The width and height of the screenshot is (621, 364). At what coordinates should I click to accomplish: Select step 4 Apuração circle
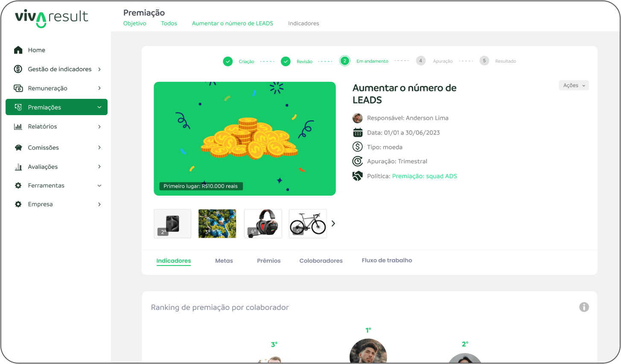pyautogui.click(x=420, y=61)
